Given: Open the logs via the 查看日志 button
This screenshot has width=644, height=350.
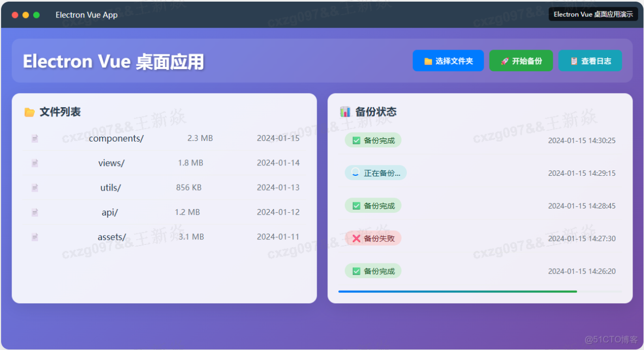Looking at the screenshot, I should tap(590, 61).
